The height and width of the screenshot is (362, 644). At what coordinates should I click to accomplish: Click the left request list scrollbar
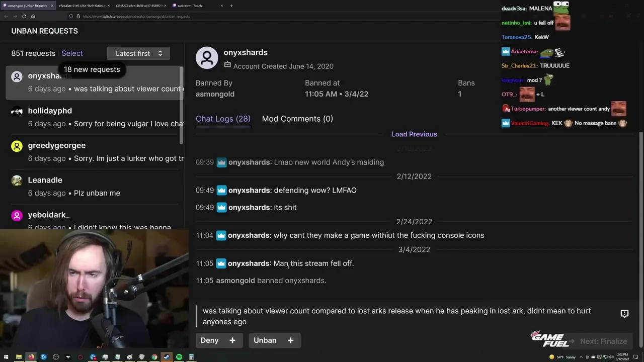pos(181,106)
